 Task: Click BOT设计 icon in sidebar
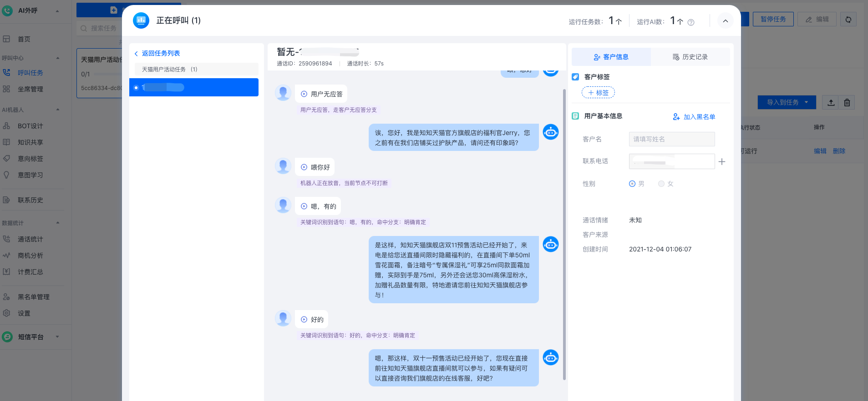pyautogui.click(x=6, y=125)
